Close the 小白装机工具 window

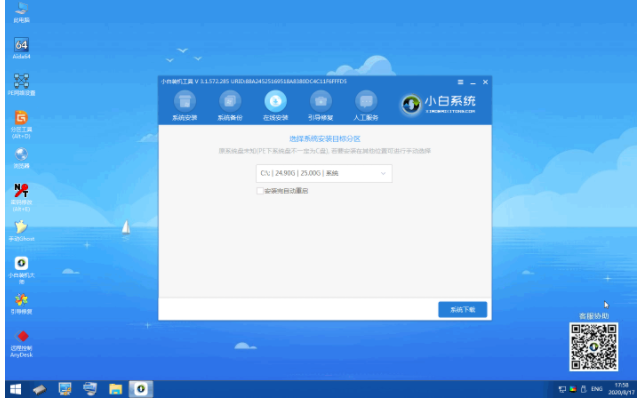tap(485, 82)
